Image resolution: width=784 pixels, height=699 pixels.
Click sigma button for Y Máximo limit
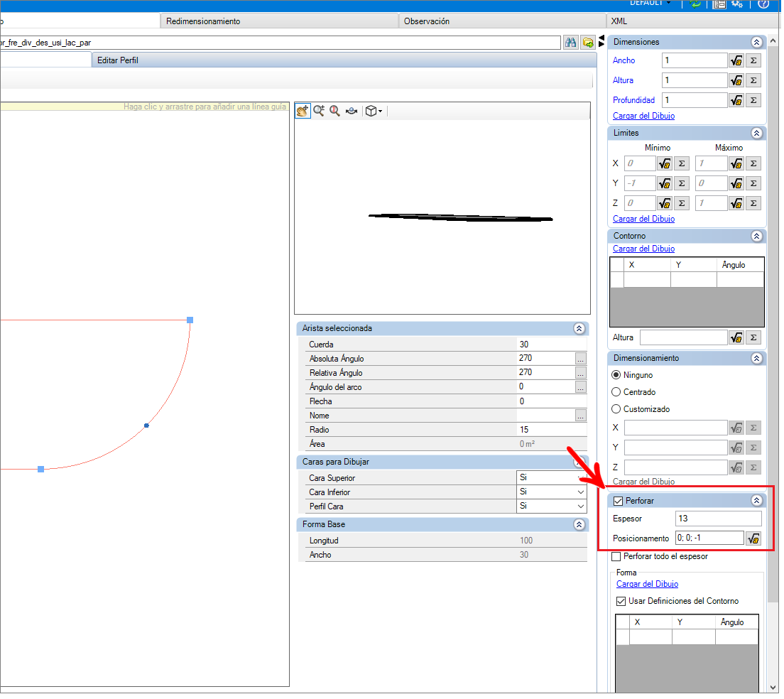tap(755, 184)
